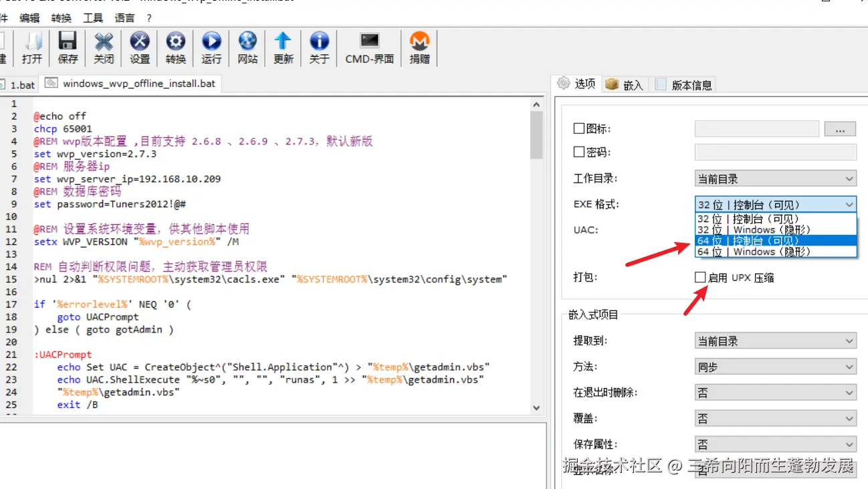Open the 方法 (同步) dropdown
868x489 pixels.
776,367
